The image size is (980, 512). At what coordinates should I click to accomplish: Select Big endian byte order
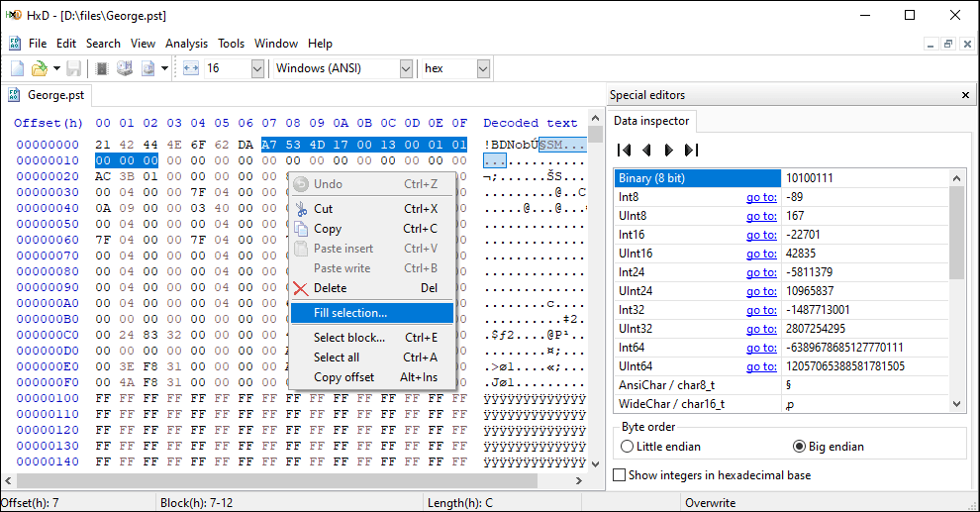[x=829, y=447]
